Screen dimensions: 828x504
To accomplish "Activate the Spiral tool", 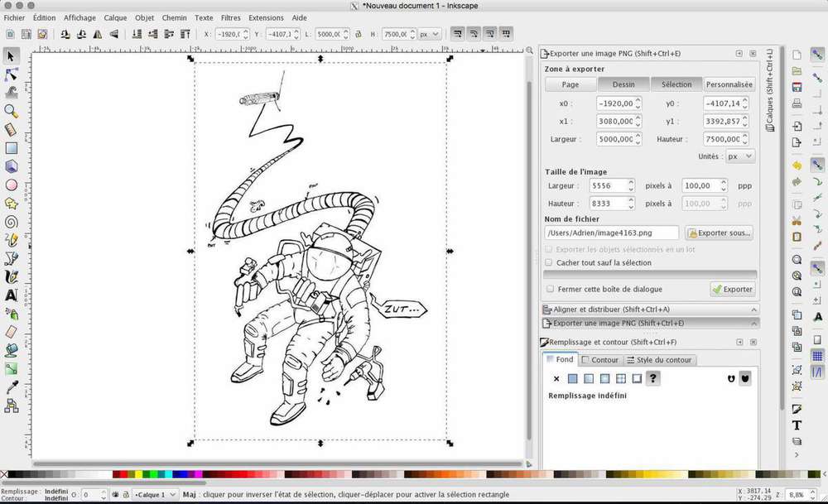I will click(x=11, y=222).
